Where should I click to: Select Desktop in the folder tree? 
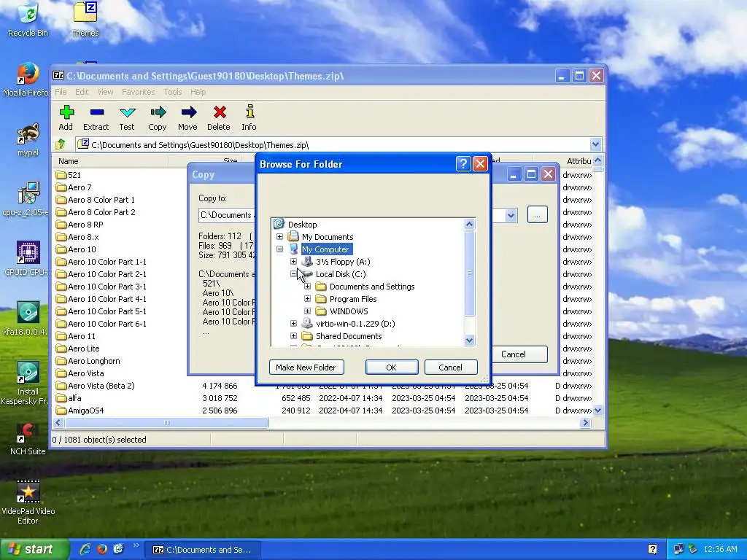302,225
